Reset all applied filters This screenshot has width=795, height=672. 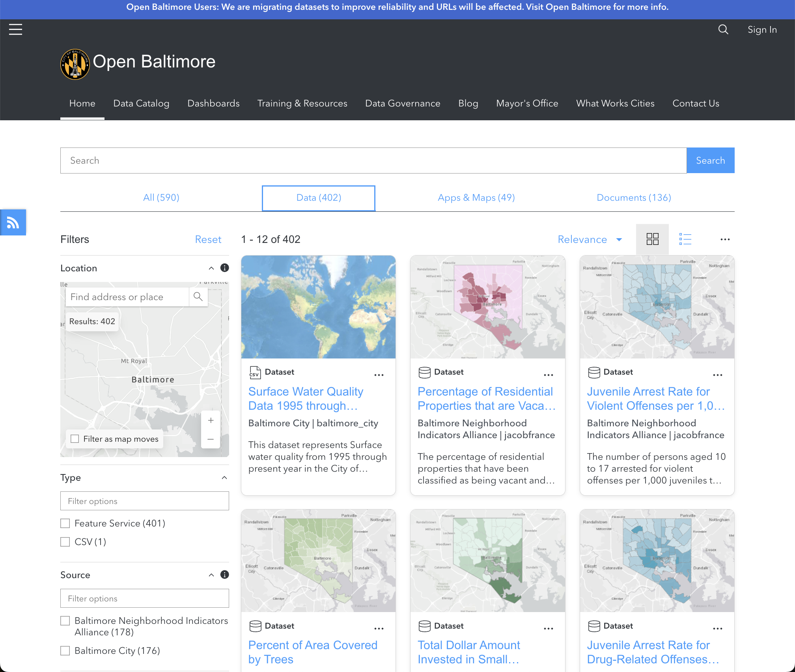click(208, 239)
